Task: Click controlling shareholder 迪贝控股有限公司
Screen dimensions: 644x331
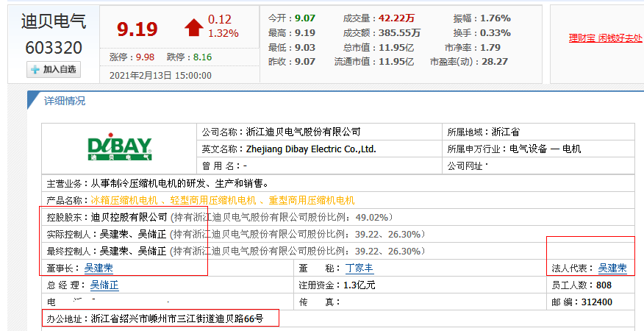Action: [129, 217]
